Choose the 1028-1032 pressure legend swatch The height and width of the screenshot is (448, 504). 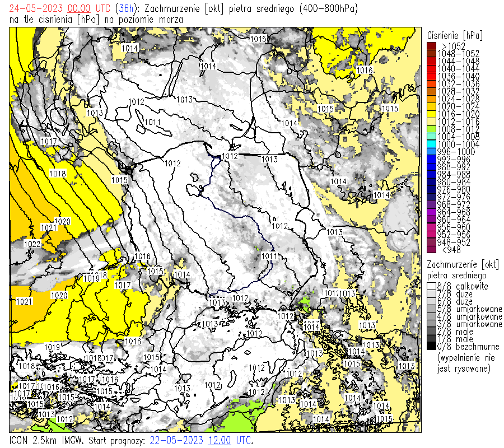[x=431, y=91]
